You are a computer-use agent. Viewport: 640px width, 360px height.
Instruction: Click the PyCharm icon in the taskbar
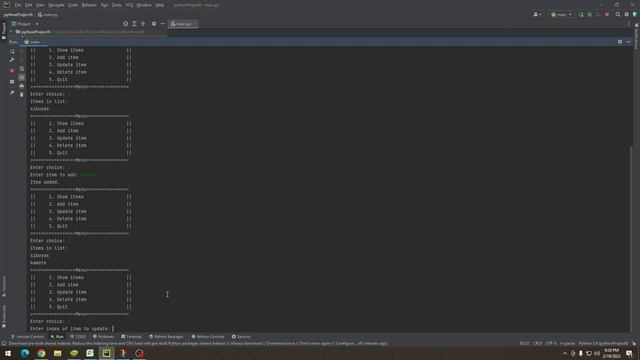point(107,353)
